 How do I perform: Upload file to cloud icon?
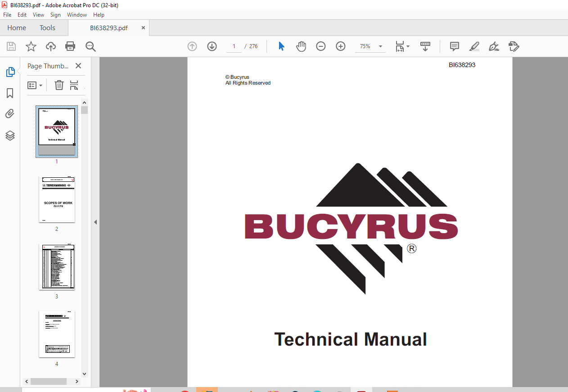click(x=51, y=46)
